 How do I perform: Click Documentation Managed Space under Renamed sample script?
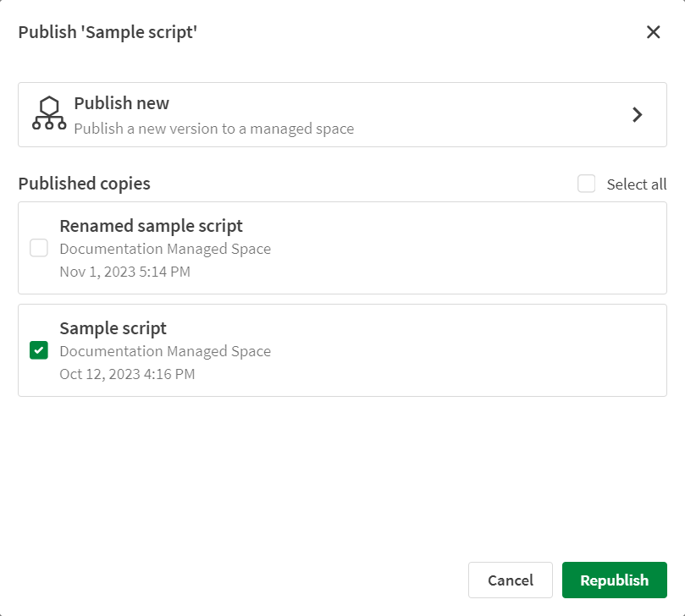coord(165,249)
